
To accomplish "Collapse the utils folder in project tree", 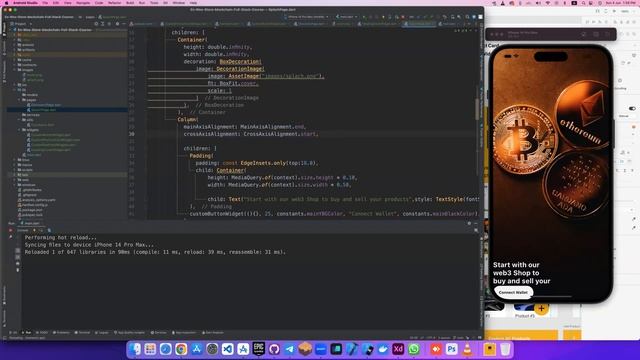I will click(x=19, y=120).
